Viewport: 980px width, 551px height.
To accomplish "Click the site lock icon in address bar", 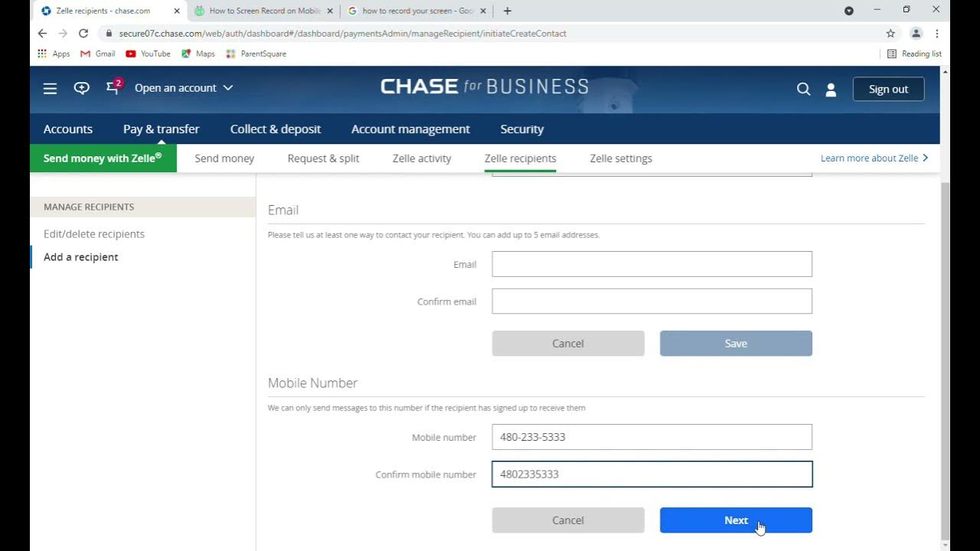I will (x=109, y=34).
